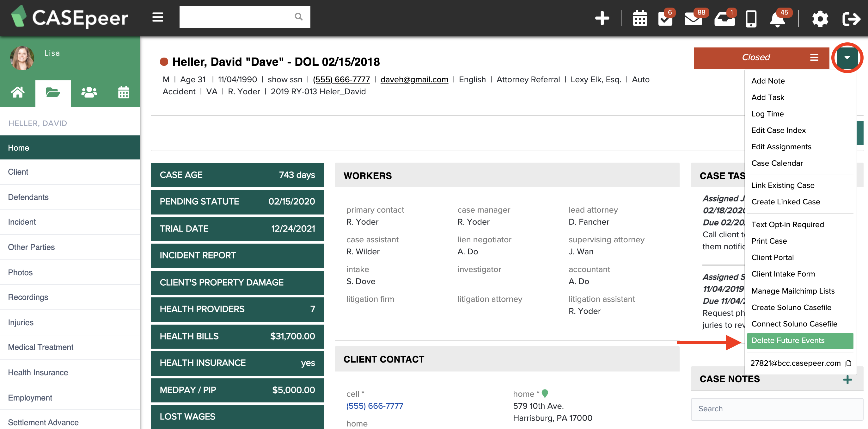Click Client's Property Damage tile
The width and height of the screenshot is (868, 429).
[237, 283]
